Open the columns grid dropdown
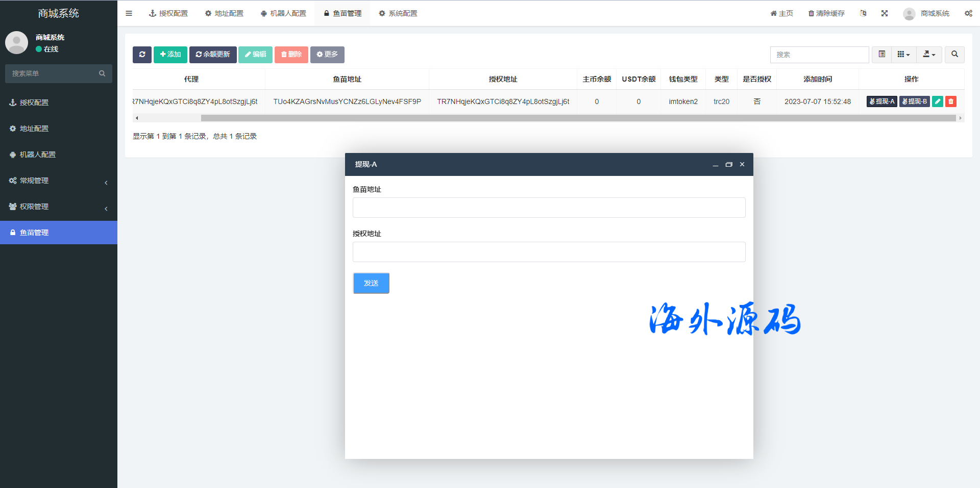 click(x=903, y=55)
